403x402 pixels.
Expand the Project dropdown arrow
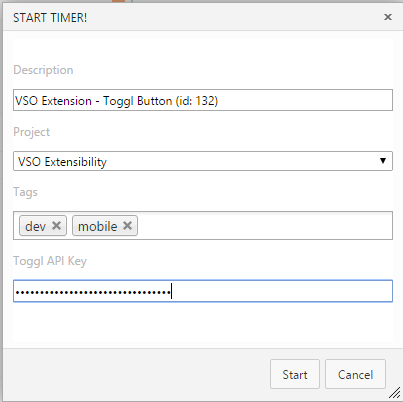(383, 161)
